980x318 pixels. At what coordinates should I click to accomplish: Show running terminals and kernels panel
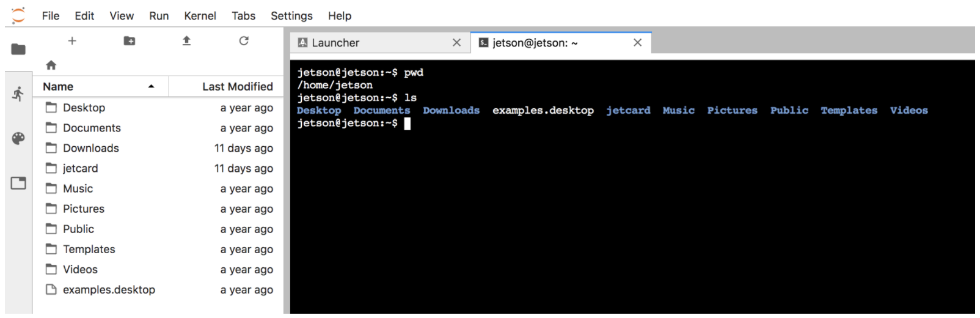[18, 94]
